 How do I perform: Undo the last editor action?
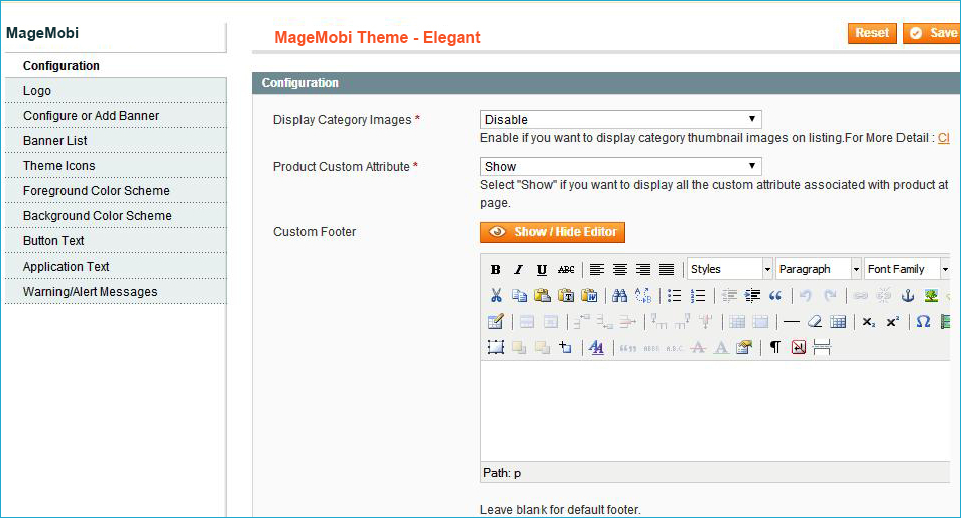pos(806,295)
